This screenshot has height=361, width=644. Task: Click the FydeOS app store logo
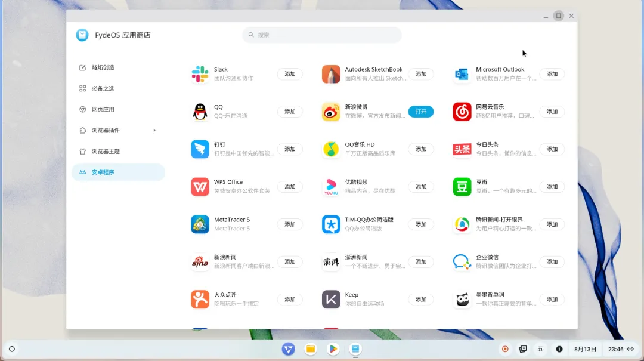coord(82,35)
